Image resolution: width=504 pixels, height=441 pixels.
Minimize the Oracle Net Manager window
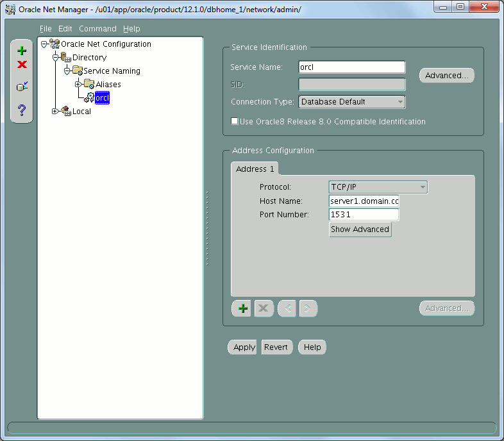click(443, 7)
